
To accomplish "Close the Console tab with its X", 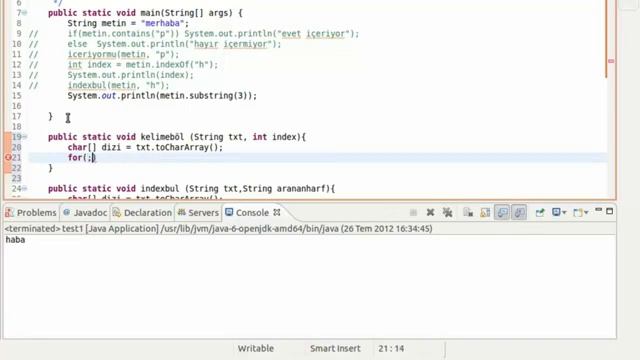I will 277,212.
